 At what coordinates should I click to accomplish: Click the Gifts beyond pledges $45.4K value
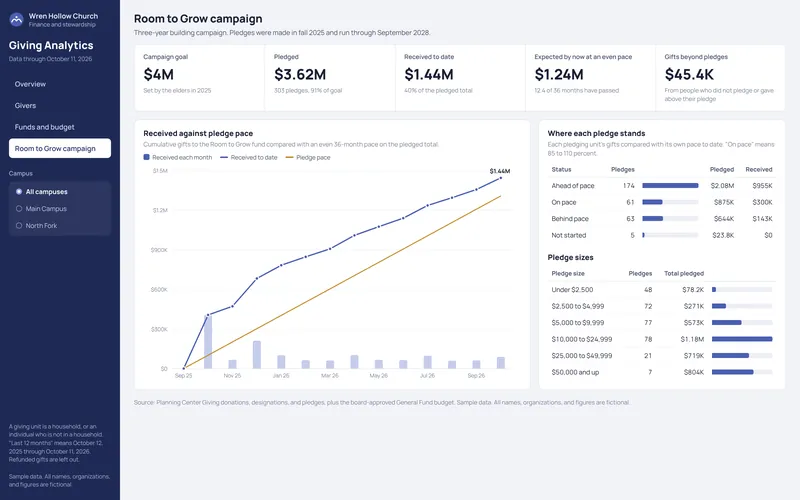[689, 74]
